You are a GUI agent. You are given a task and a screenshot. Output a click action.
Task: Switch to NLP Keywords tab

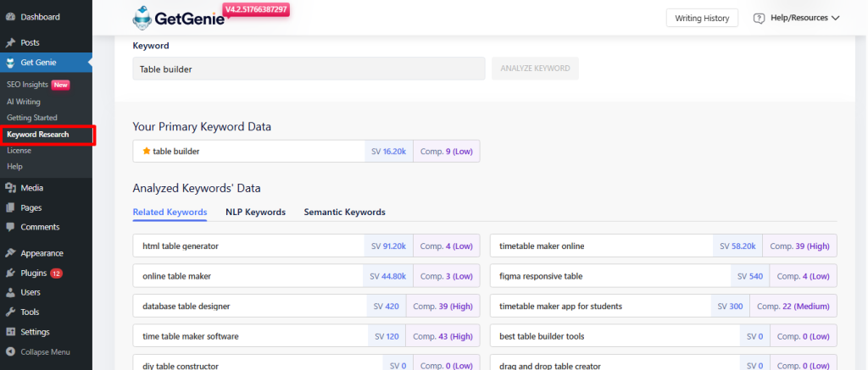256,212
